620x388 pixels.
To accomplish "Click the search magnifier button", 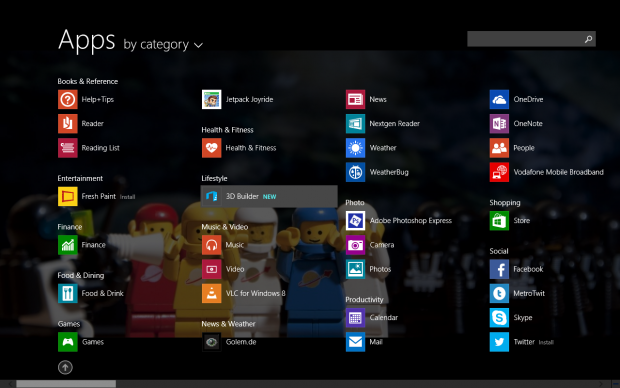I will click(x=589, y=39).
